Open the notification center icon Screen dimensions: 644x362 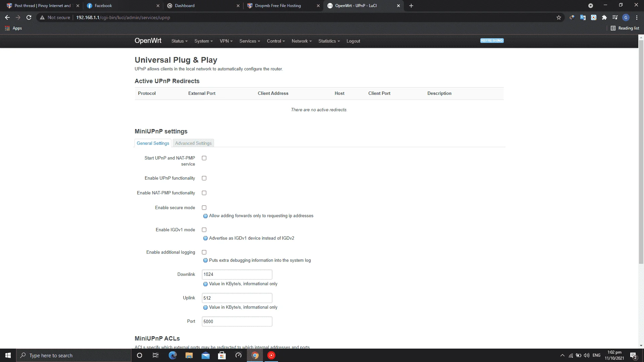click(633, 355)
